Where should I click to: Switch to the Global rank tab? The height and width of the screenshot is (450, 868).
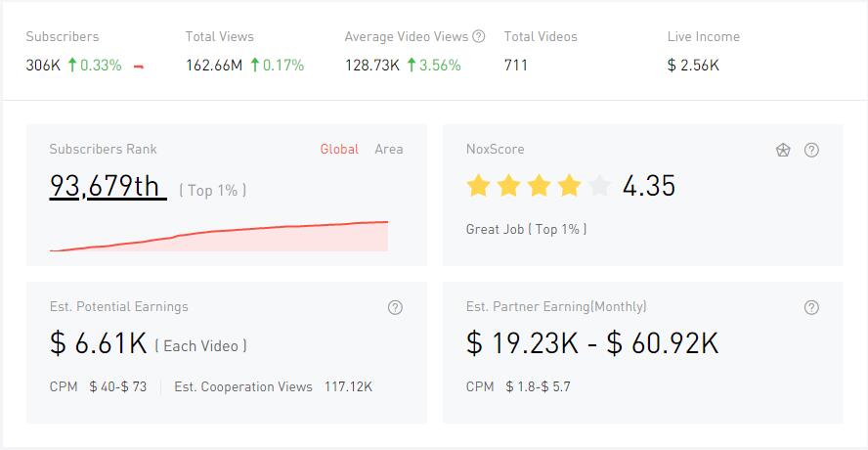pyautogui.click(x=339, y=150)
